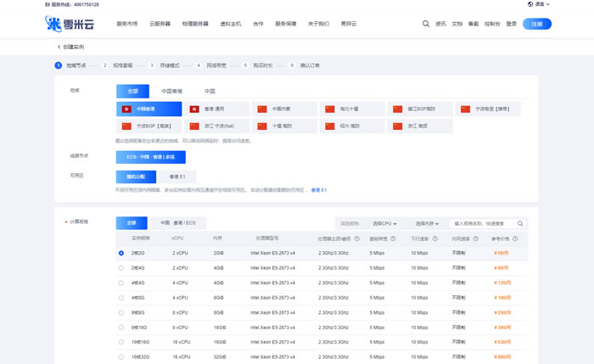The height and width of the screenshot is (364, 594).
Task: Open the search magnifier in top navigation
Action: pos(426,24)
